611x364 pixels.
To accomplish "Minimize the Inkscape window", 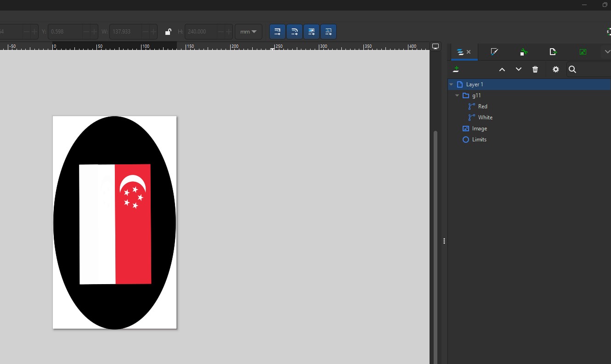I will [584, 5].
